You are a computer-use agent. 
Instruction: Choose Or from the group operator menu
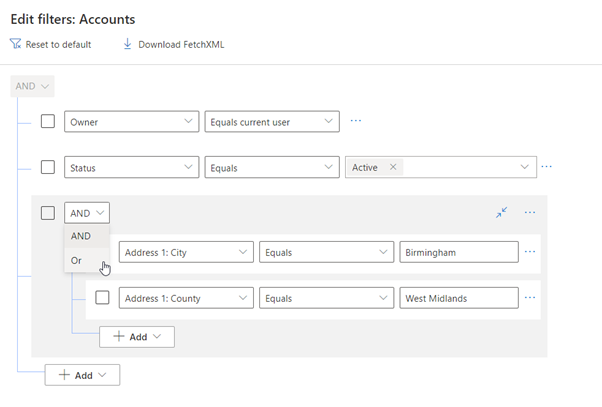[x=77, y=260]
